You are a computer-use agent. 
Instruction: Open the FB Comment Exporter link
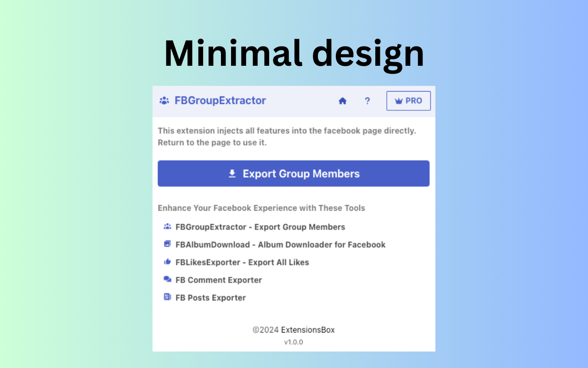[x=218, y=280]
